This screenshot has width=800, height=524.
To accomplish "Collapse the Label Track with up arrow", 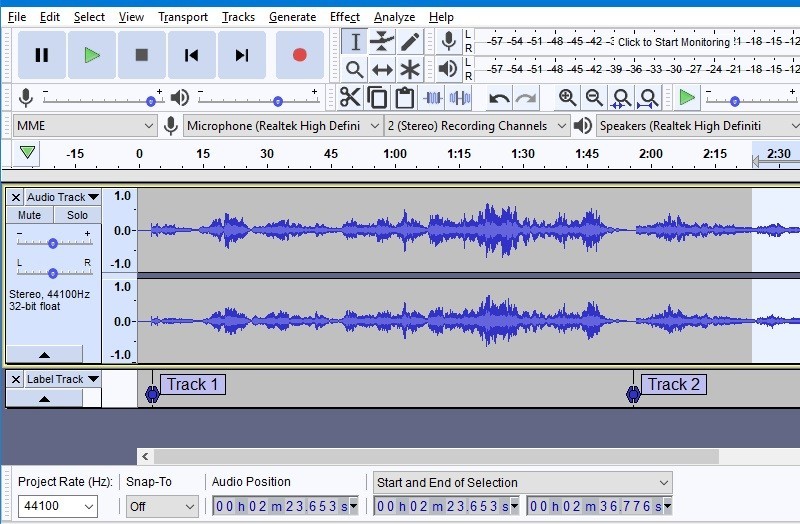I will click(44, 398).
